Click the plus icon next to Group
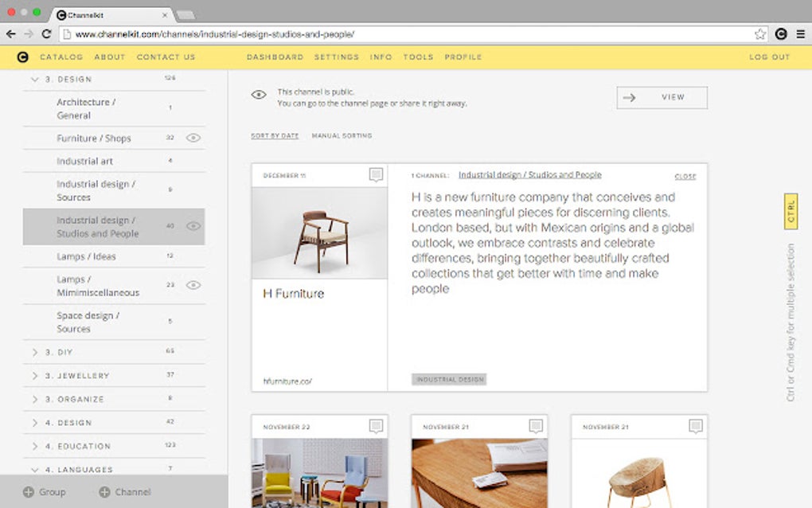 (29, 492)
